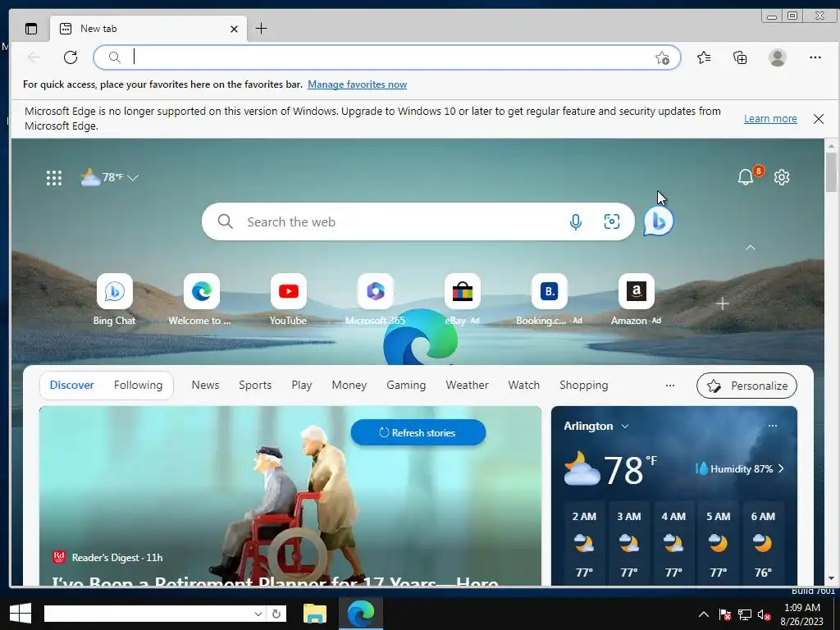Click the network tray icon
840x630 pixels.
[x=744, y=614]
